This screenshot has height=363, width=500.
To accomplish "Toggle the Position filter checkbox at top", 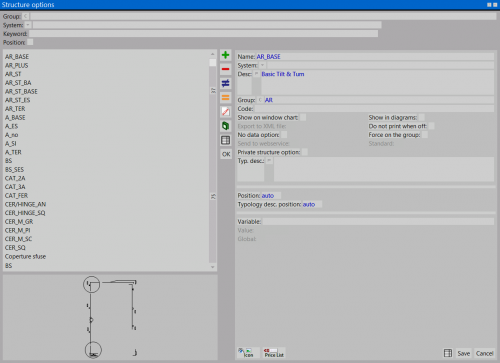I will [x=30, y=42].
